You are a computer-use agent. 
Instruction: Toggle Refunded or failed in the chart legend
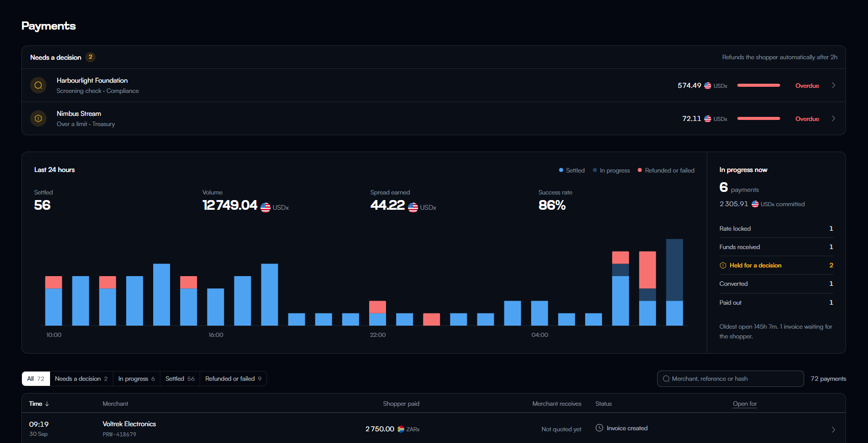[666, 170]
